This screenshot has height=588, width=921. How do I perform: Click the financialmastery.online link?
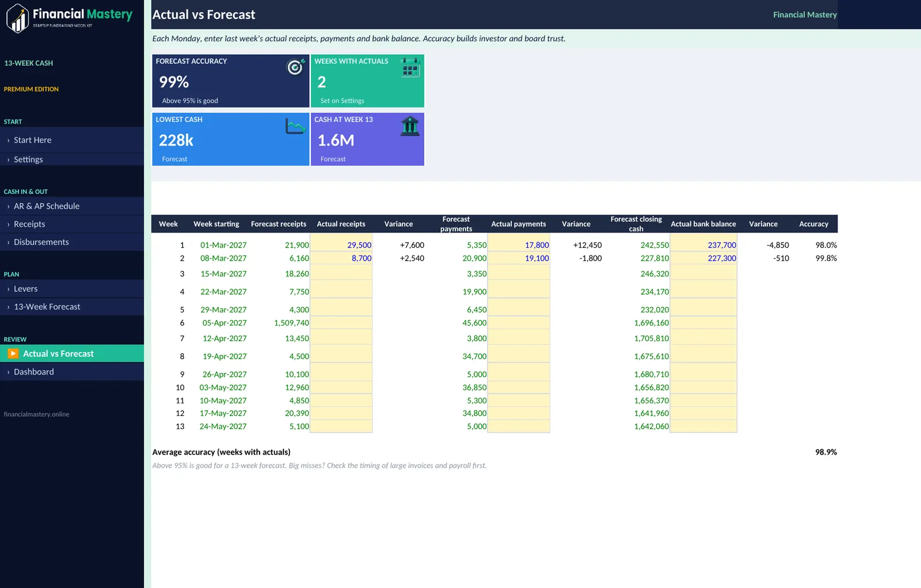pyautogui.click(x=36, y=414)
